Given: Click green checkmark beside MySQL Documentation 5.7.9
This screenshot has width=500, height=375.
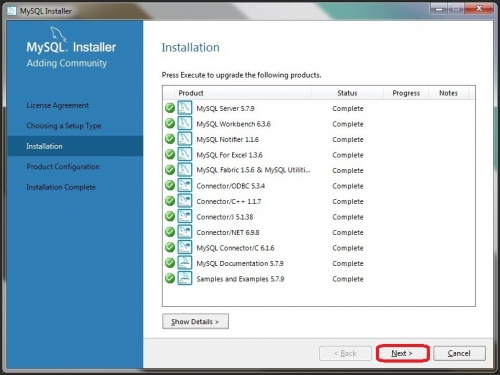Looking at the screenshot, I should tap(170, 263).
